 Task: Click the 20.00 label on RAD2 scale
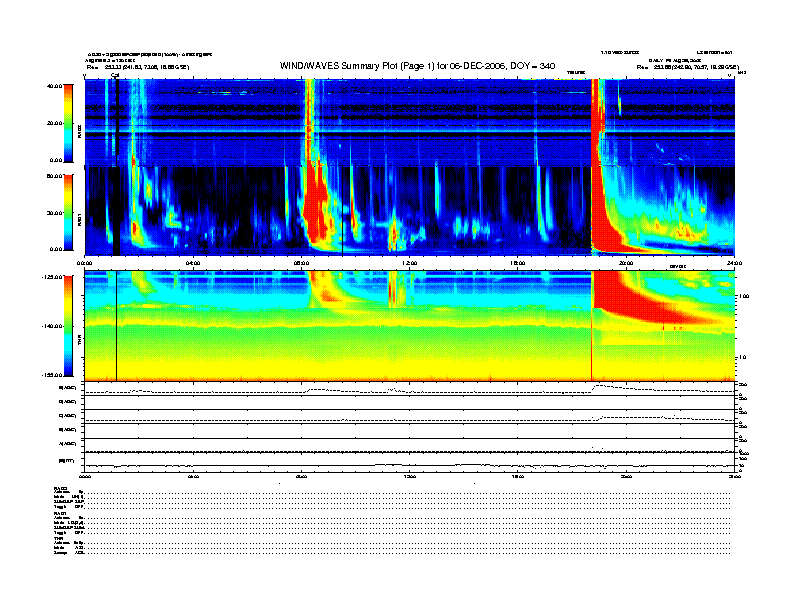[x=54, y=123]
